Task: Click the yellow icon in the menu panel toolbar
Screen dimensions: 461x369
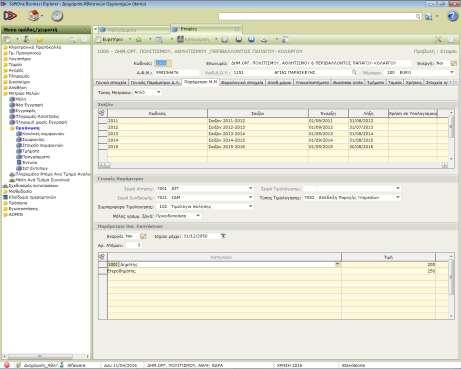Action: pos(39,40)
